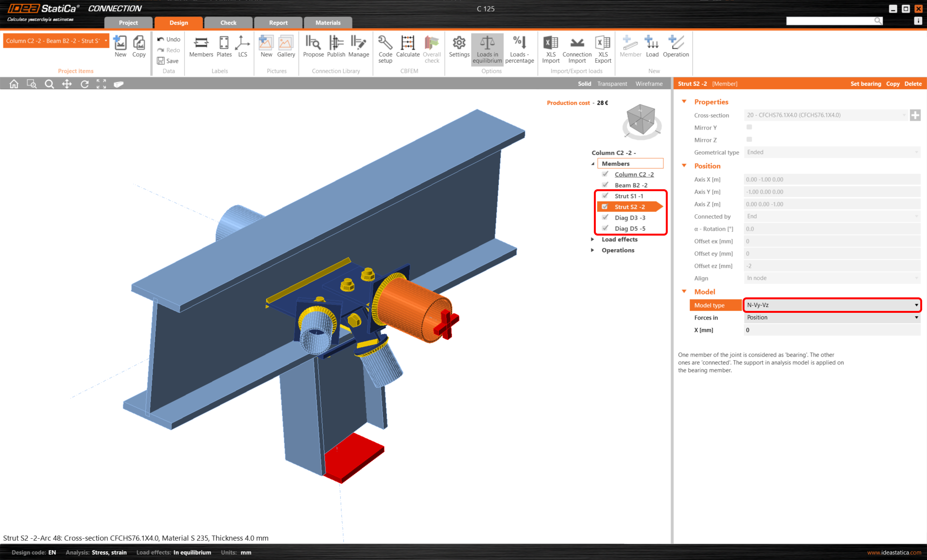This screenshot has width=927, height=560.
Task: Open the Model type dropdown
Action: click(832, 305)
